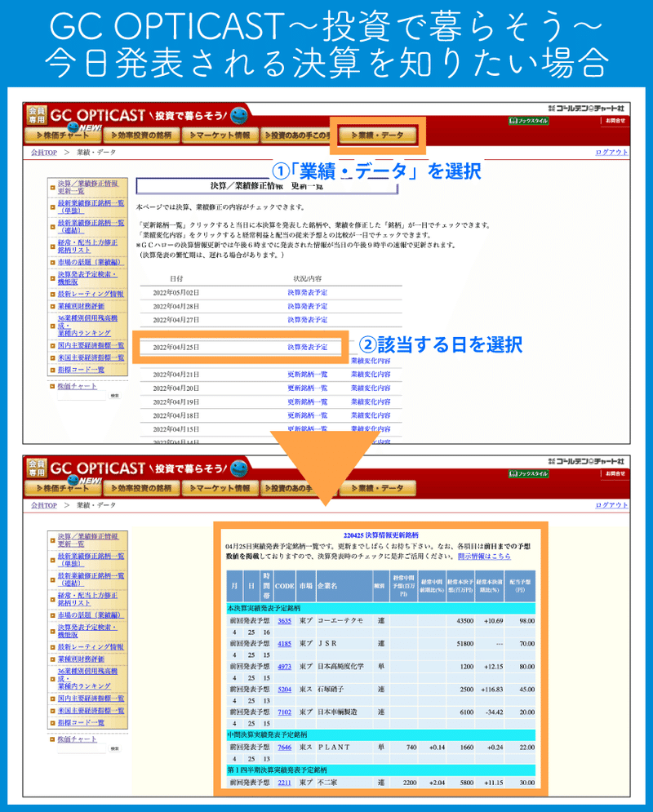Image resolution: width=653 pixels, height=812 pixels.
Task: Open 最新業績修正銘柄一覧(連結) in the upper sidebar
Action: pos(91,226)
